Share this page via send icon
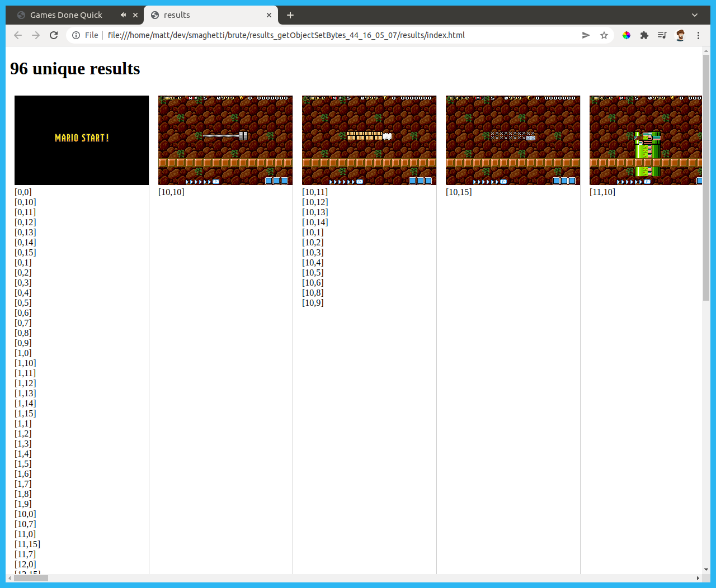The height and width of the screenshot is (588, 716). pos(586,35)
